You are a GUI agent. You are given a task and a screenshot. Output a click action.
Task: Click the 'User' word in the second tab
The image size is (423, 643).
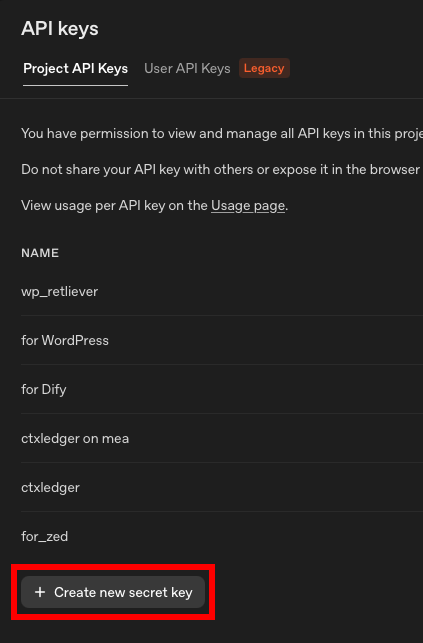click(x=158, y=68)
